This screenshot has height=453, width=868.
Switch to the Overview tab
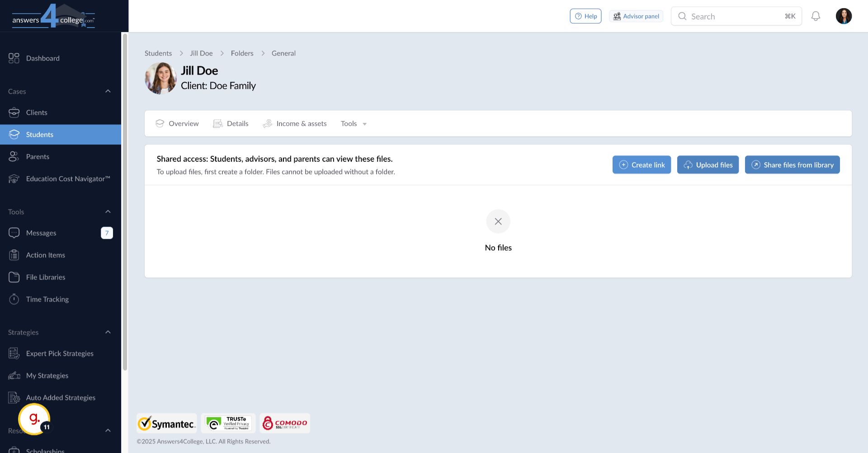[x=177, y=124]
